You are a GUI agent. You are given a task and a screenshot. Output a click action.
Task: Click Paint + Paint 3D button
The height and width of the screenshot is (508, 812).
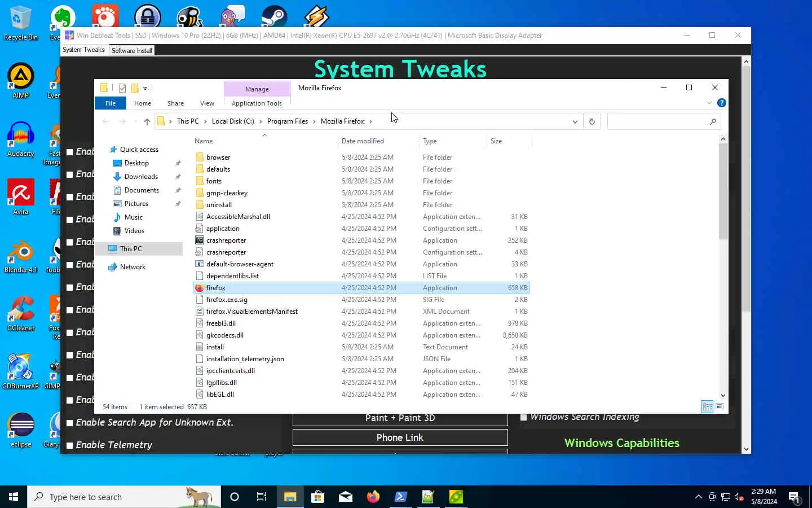[400, 418]
